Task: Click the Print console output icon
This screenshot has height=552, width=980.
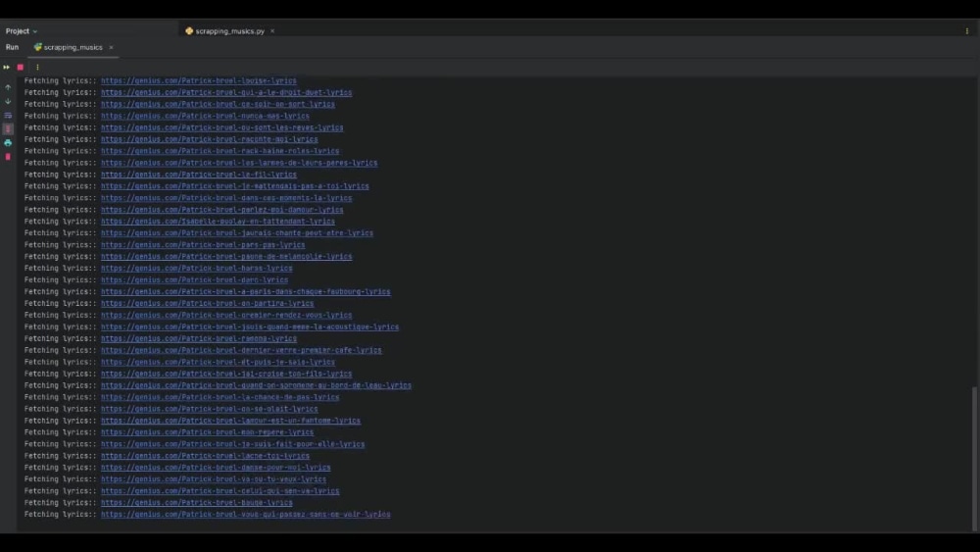Action: (8, 142)
